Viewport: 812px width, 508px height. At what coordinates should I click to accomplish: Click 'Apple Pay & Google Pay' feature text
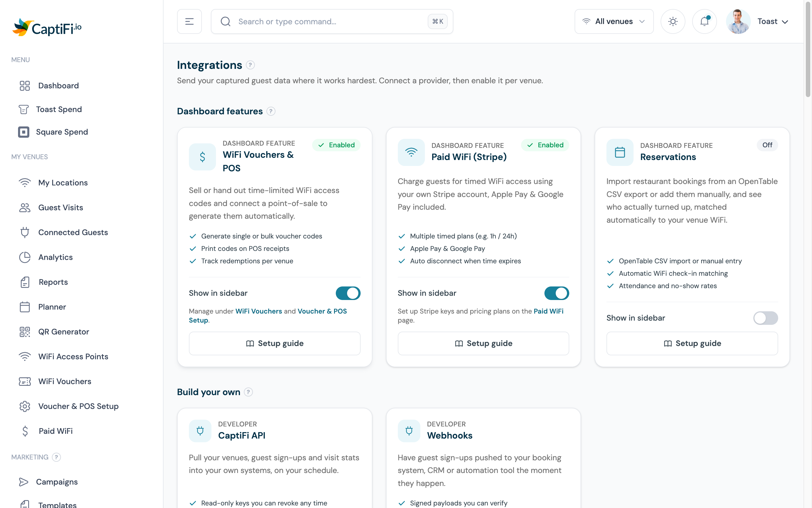447,249
